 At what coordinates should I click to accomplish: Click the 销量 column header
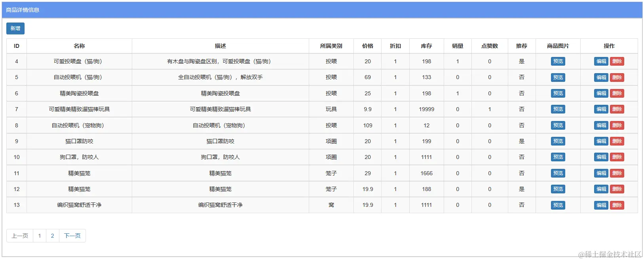[458, 46]
